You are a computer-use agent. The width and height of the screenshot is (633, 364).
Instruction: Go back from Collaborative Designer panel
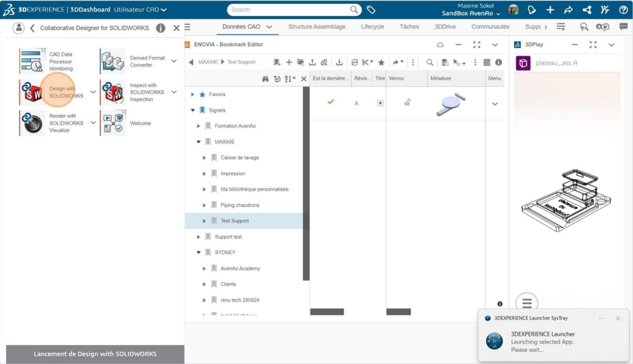[x=32, y=28]
